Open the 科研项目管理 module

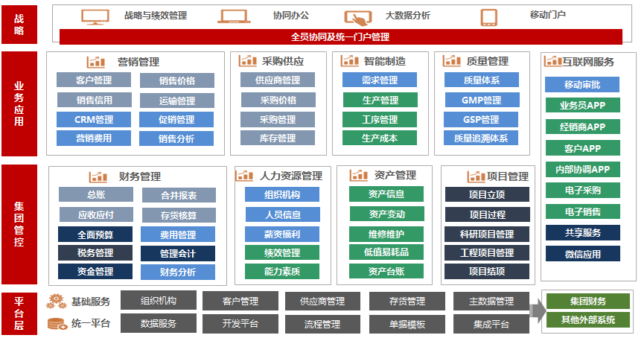[487, 234]
